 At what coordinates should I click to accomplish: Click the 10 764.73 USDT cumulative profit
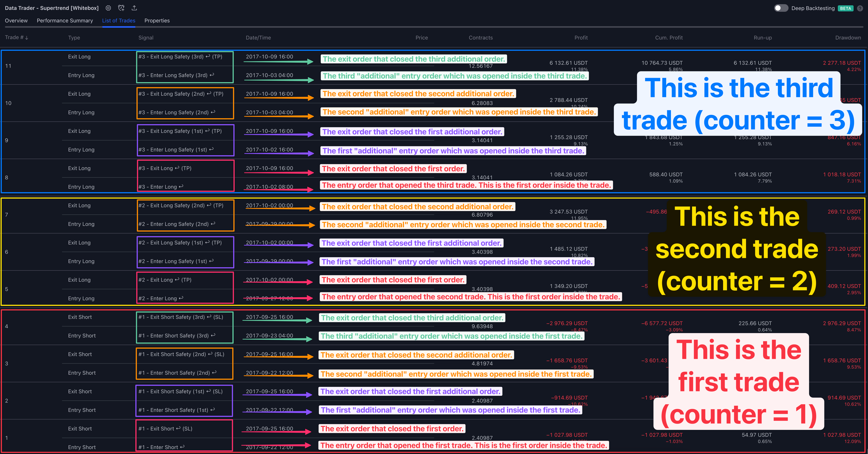(x=662, y=63)
